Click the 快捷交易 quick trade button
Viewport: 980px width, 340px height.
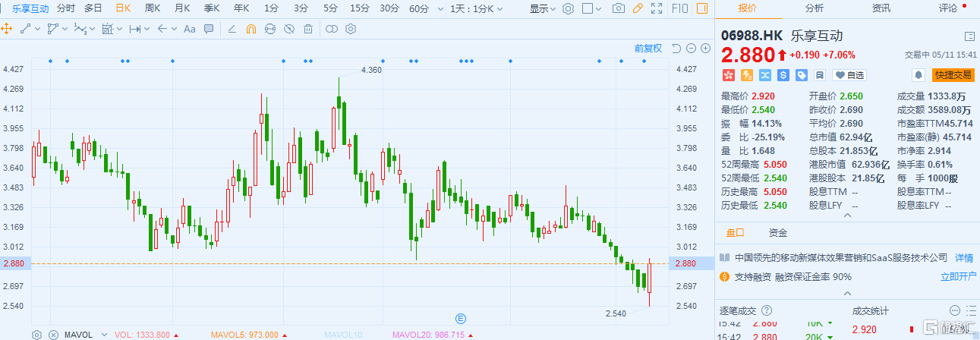coord(953,75)
